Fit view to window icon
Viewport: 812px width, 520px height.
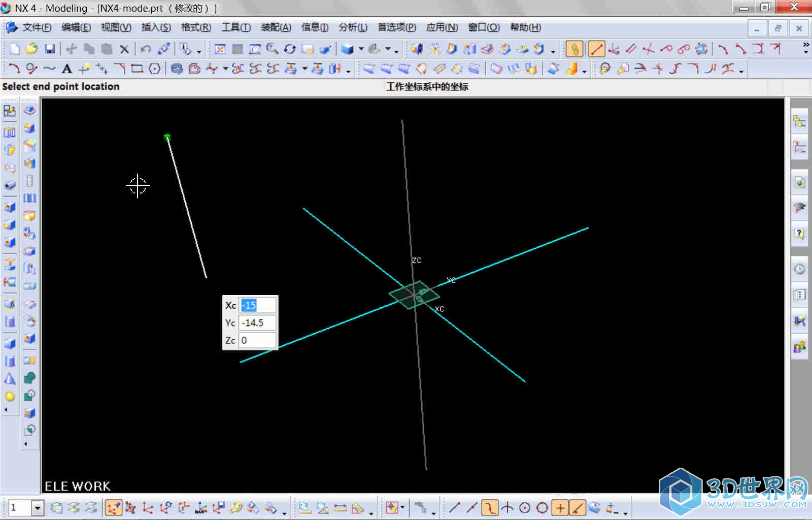[x=220, y=49]
